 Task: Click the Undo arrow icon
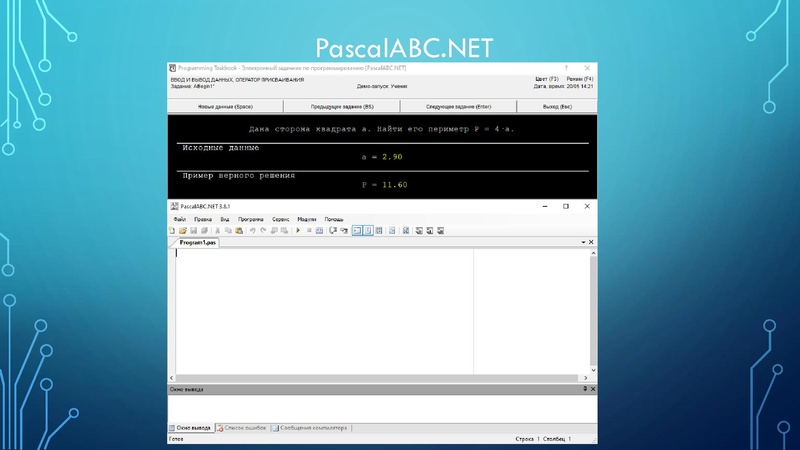click(252, 230)
